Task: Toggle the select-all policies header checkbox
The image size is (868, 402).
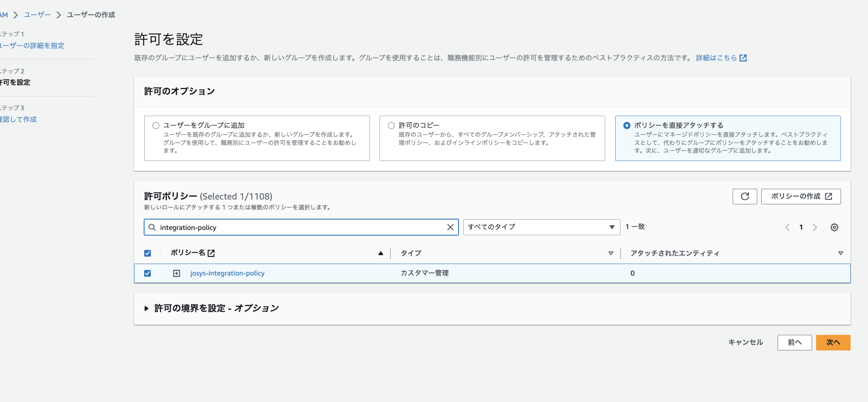Action: point(148,253)
